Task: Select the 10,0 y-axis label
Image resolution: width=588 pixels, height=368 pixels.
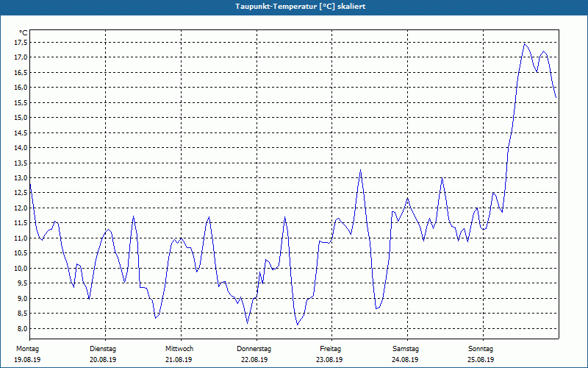Action: click(x=21, y=268)
